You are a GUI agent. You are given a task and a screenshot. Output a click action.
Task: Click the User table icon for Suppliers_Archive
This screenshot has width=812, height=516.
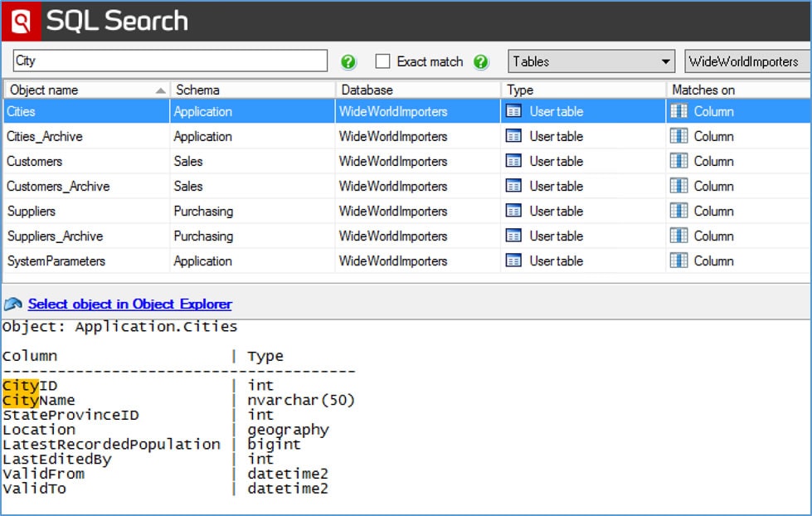pos(513,236)
